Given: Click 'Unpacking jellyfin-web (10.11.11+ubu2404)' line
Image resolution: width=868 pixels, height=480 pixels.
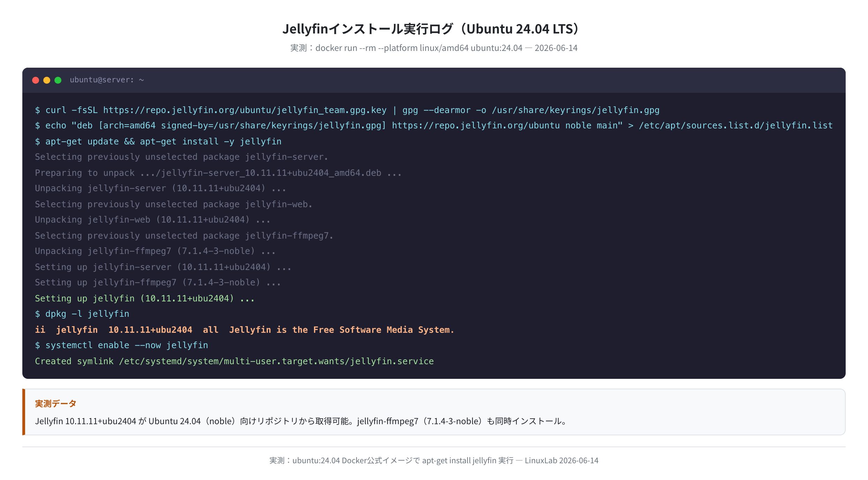Looking at the screenshot, I should pos(152,220).
